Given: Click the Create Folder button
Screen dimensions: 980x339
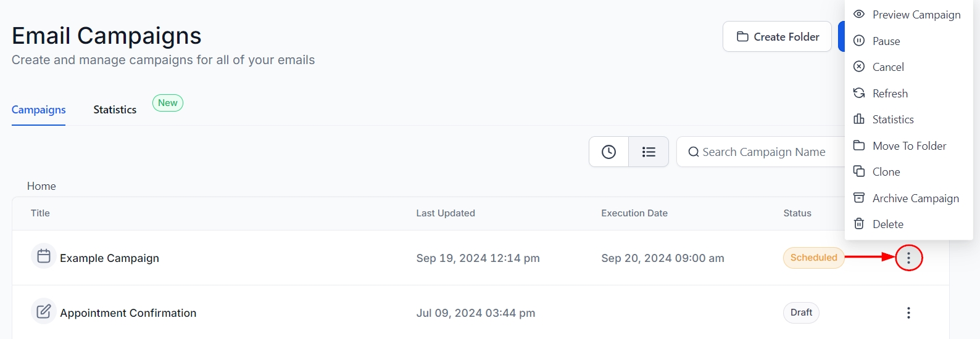Looking at the screenshot, I should click(x=777, y=37).
